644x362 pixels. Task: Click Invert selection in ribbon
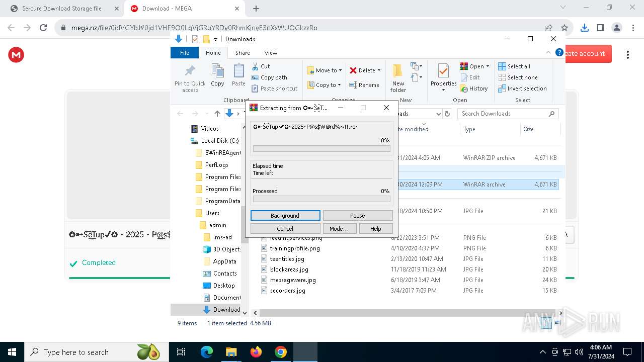522,88
